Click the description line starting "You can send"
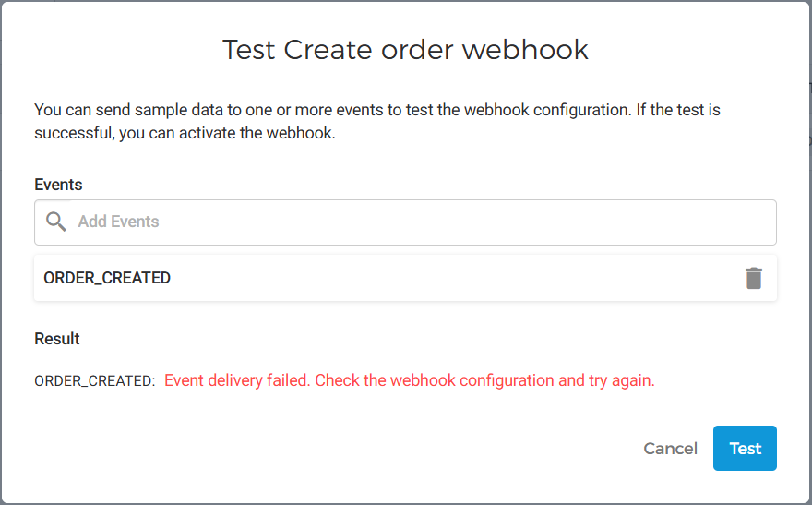812x505 pixels. [376, 110]
